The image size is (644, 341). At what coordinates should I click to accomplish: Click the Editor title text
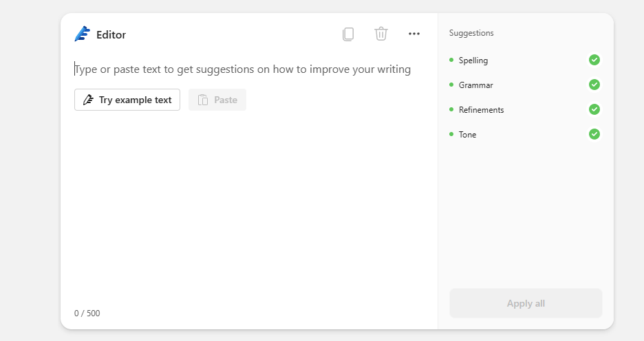coord(111,35)
